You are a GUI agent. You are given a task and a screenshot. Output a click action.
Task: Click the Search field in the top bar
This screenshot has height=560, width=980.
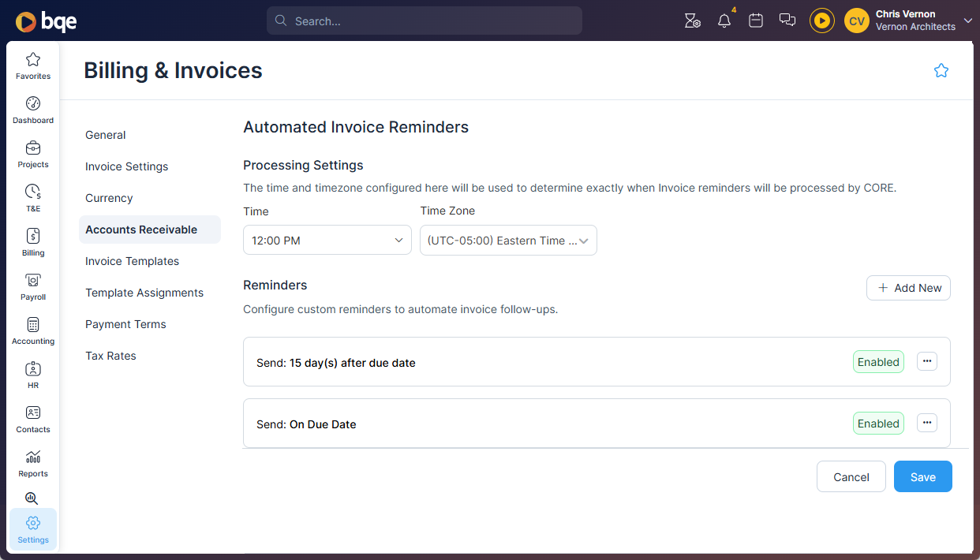point(424,21)
